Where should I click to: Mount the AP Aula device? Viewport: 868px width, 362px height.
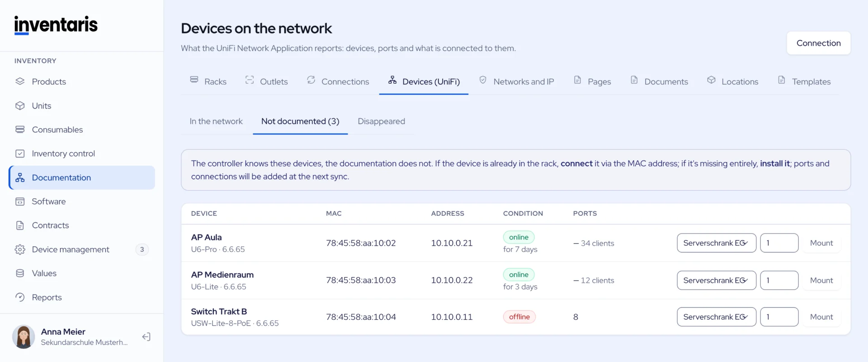click(x=821, y=243)
